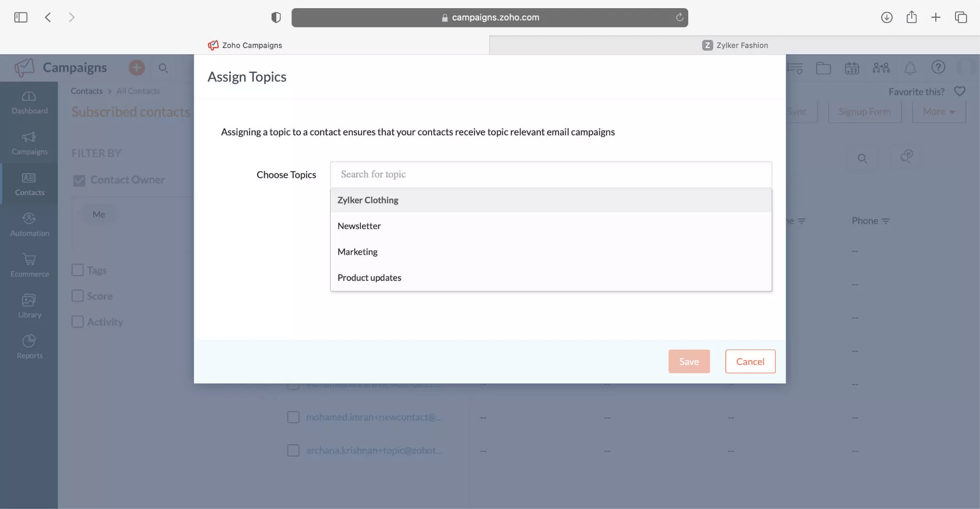Open the calendar icon in header
980x509 pixels.
[852, 68]
